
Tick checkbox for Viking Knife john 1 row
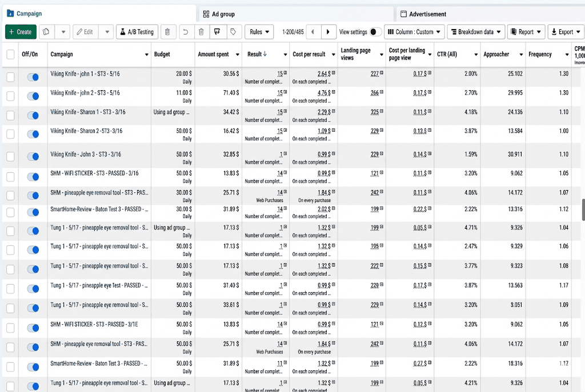[x=10, y=77]
